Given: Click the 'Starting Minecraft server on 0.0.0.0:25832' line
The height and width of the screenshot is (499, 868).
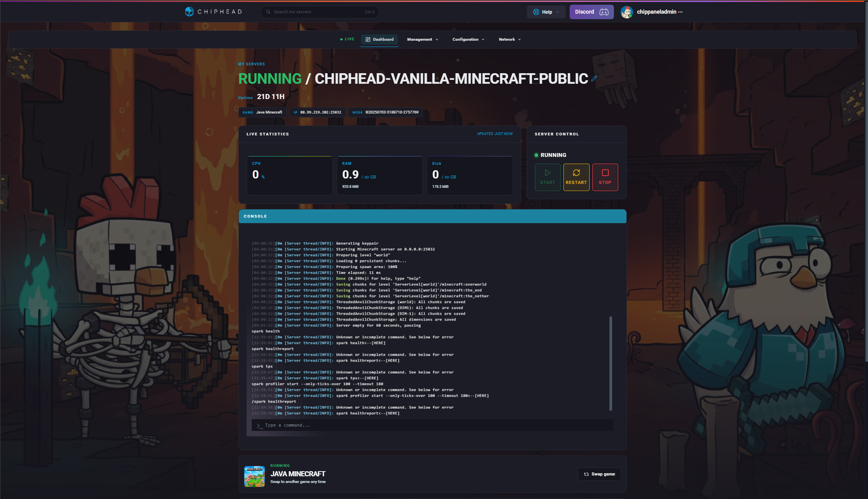Looking at the screenshot, I should 343,249.
